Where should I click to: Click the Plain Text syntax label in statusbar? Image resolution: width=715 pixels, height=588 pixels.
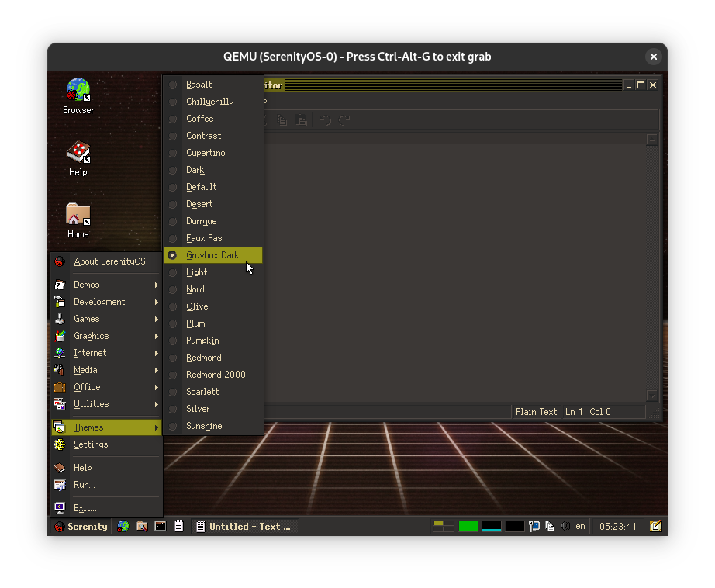coord(537,412)
